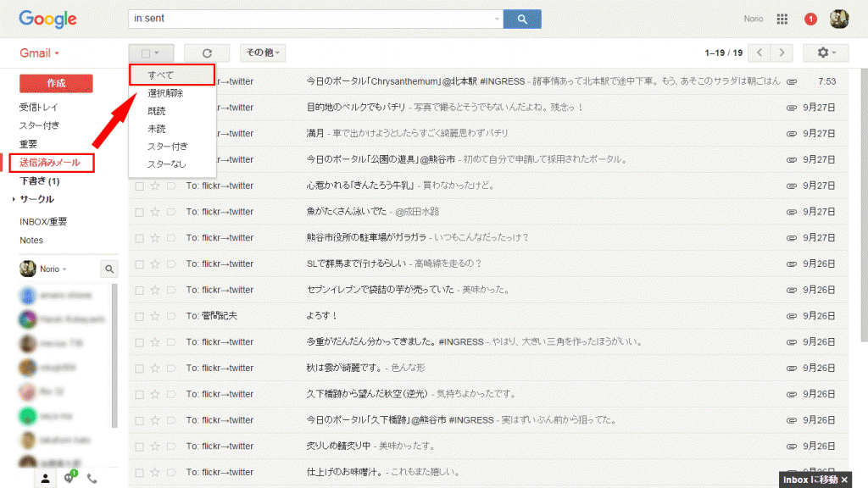Open the 送信済みメール folder

(50, 163)
